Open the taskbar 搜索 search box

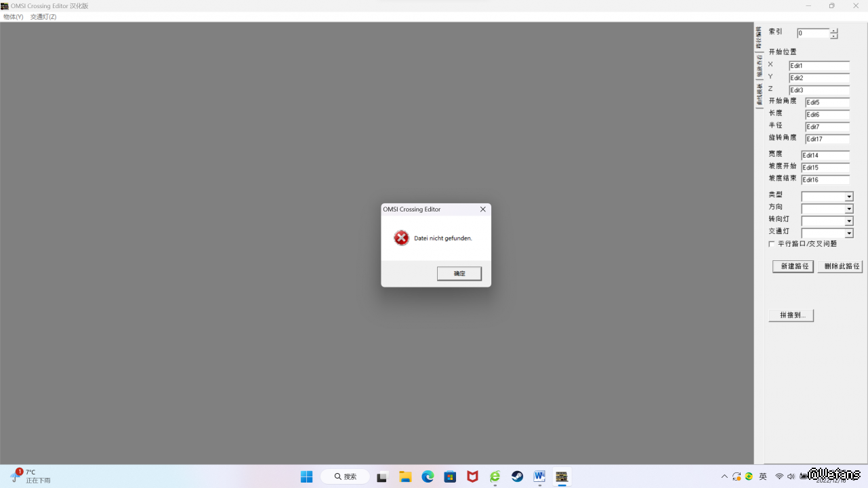click(346, 476)
